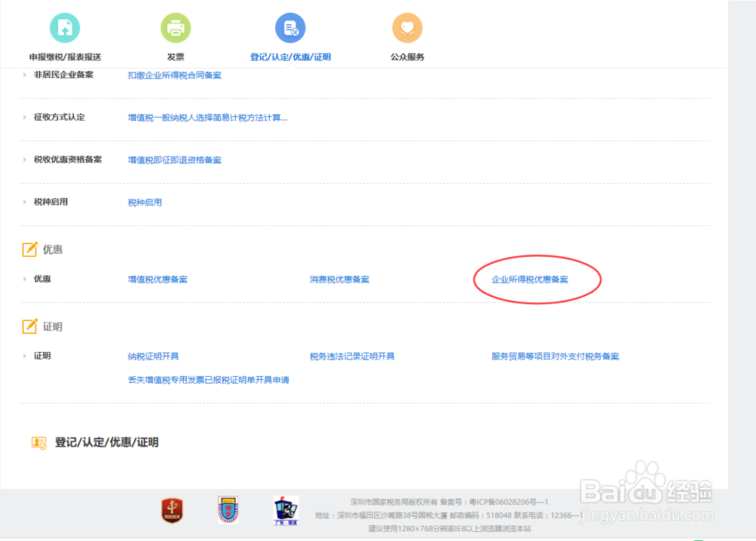Open 纳税证明开具 link
This screenshot has height=541, width=756.
click(153, 357)
